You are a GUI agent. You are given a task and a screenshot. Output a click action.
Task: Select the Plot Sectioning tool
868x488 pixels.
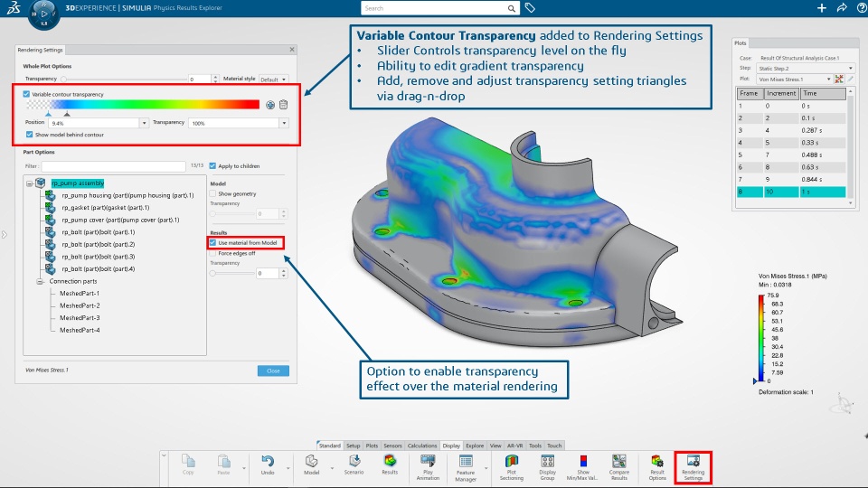point(512,467)
